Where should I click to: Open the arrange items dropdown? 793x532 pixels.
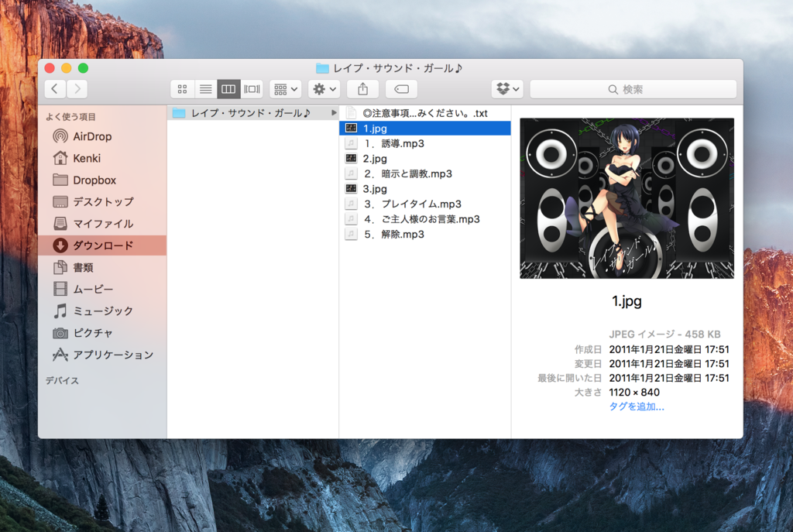tap(285, 90)
